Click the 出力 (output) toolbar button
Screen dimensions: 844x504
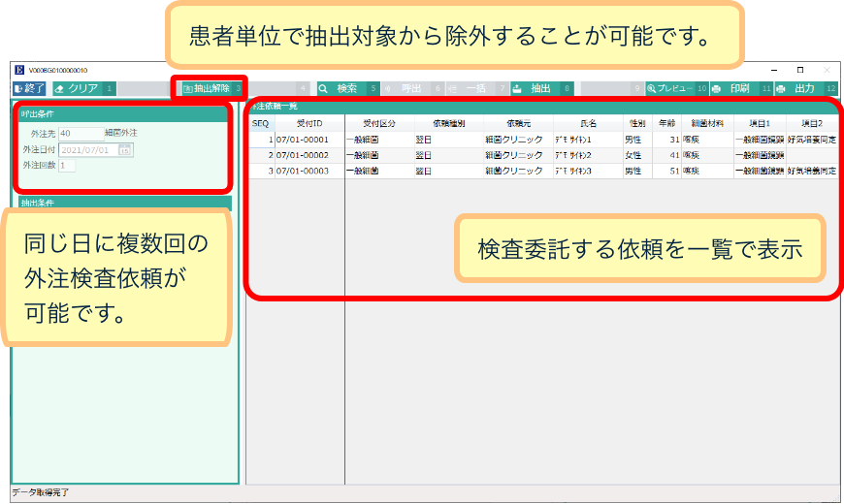coord(799,88)
